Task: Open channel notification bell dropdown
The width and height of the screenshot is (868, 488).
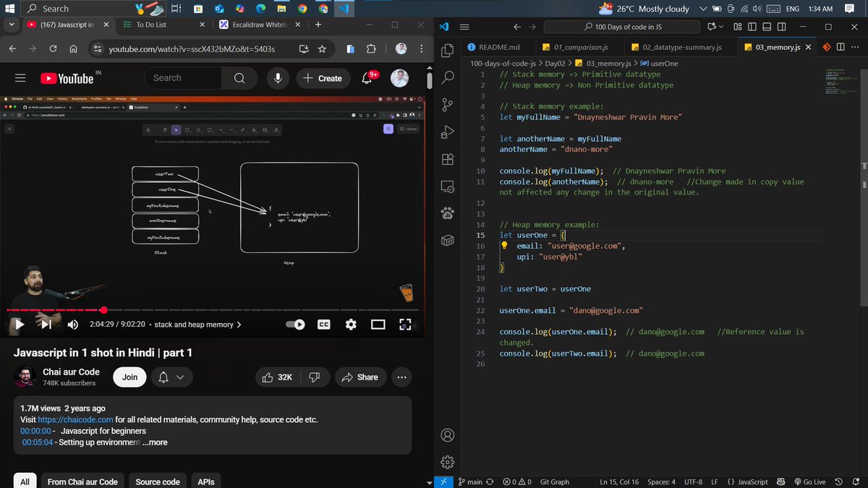Action: (x=171, y=377)
